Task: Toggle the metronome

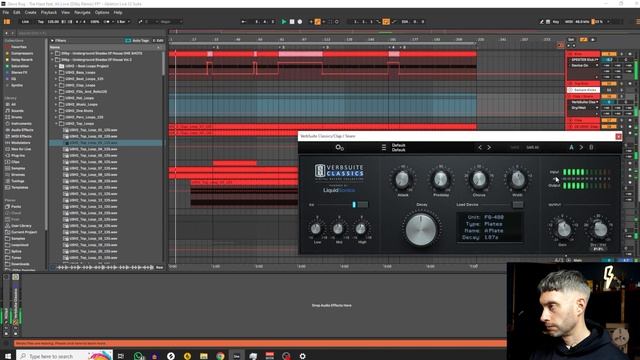Action: click(107, 22)
